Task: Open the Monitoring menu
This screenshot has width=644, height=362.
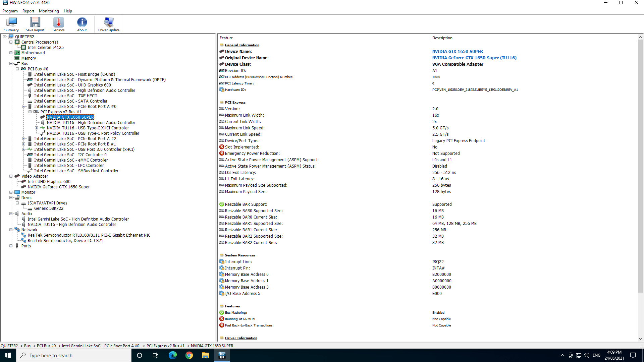Action: pos(49,11)
